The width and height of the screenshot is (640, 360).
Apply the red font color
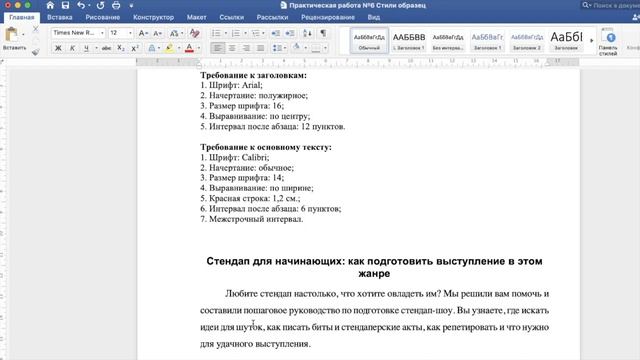tap(189, 48)
